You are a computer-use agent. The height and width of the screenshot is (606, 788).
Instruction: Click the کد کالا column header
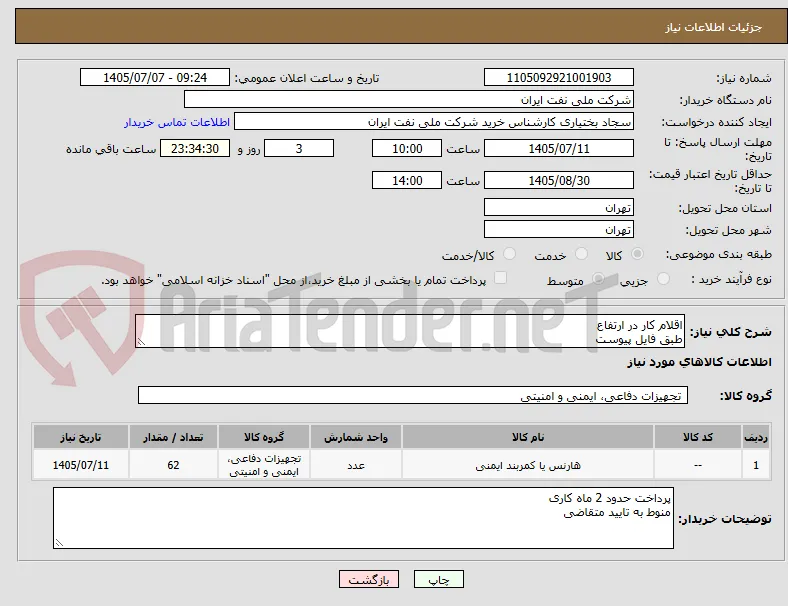click(x=698, y=437)
